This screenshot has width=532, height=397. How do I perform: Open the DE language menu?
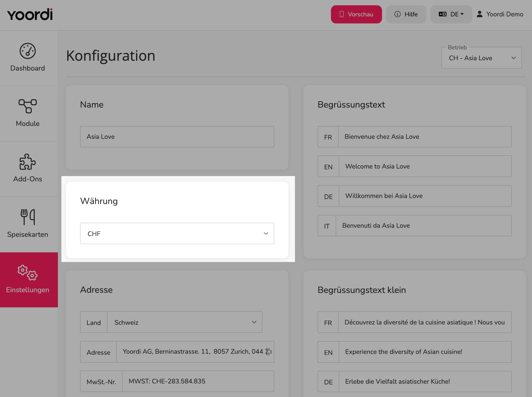[x=451, y=14]
